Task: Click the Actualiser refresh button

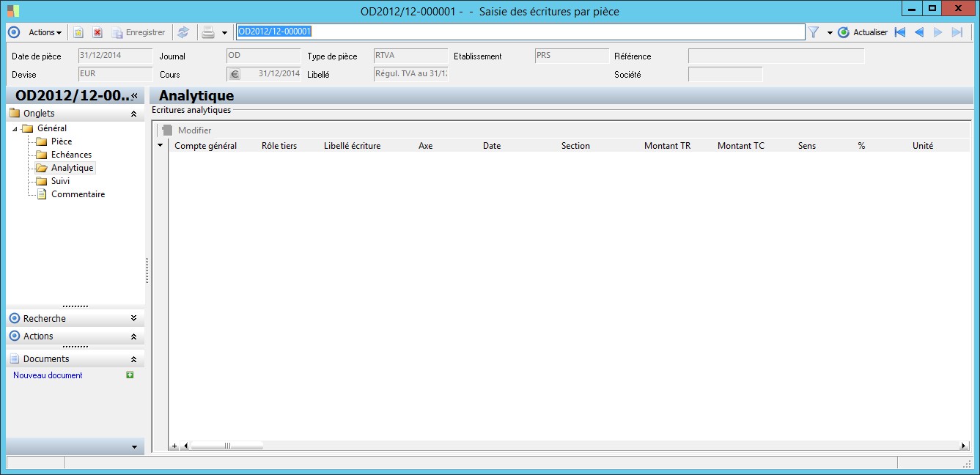Action: pos(863,32)
